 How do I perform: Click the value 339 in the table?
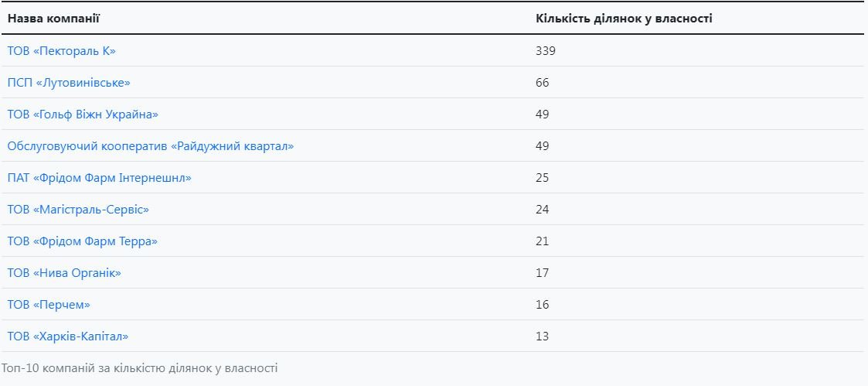(546, 51)
